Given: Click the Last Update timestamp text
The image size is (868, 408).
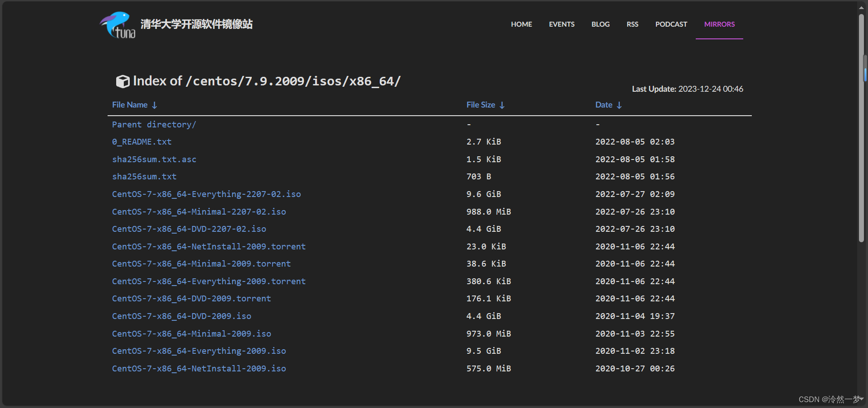Looking at the screenshot, I should click(x=688, y=89).
